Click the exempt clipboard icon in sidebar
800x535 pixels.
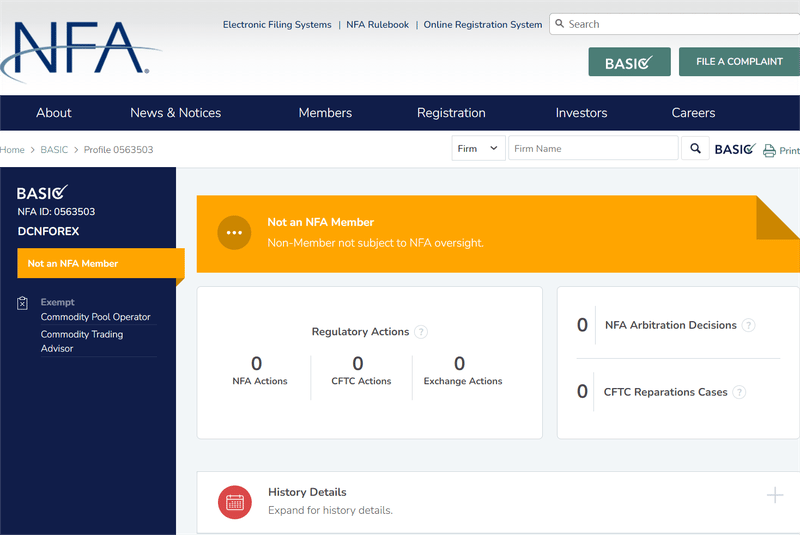(x=22, y=303)
